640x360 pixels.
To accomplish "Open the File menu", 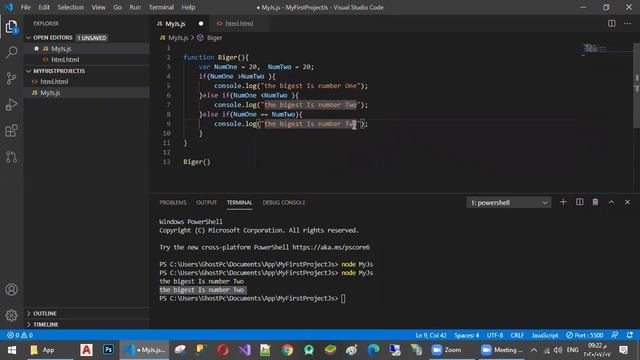I will coord(26,7).
